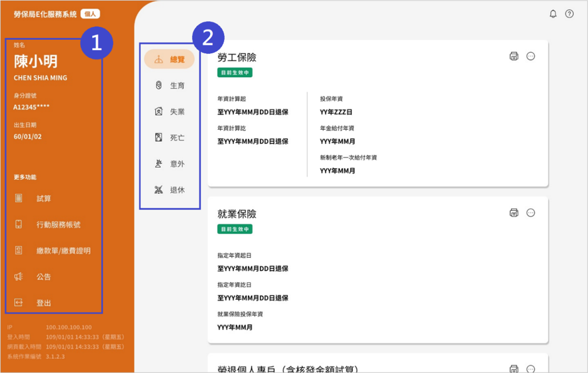Click the value YY年ZZZ日
Screen dimensions: 588x373
[x=336, y=112]
